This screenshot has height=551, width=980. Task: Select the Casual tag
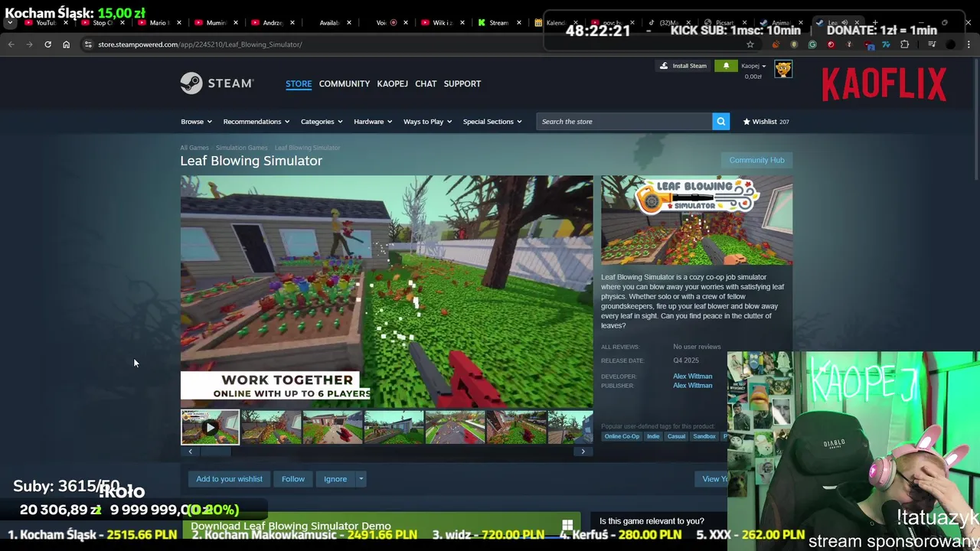click(x=676, y=436)
